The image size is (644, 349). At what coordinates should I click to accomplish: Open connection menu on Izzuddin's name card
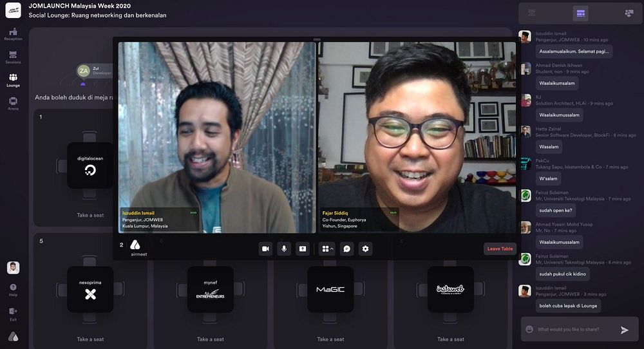coord(193,212)
